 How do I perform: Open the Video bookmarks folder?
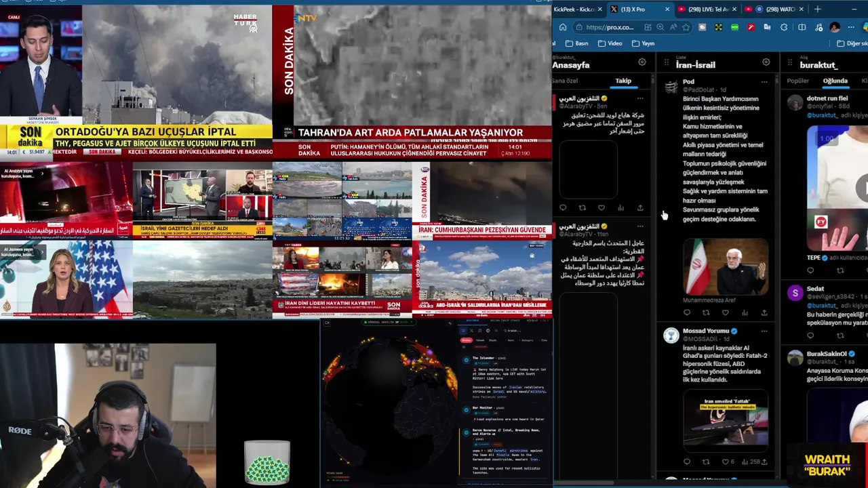coord(610,43)
